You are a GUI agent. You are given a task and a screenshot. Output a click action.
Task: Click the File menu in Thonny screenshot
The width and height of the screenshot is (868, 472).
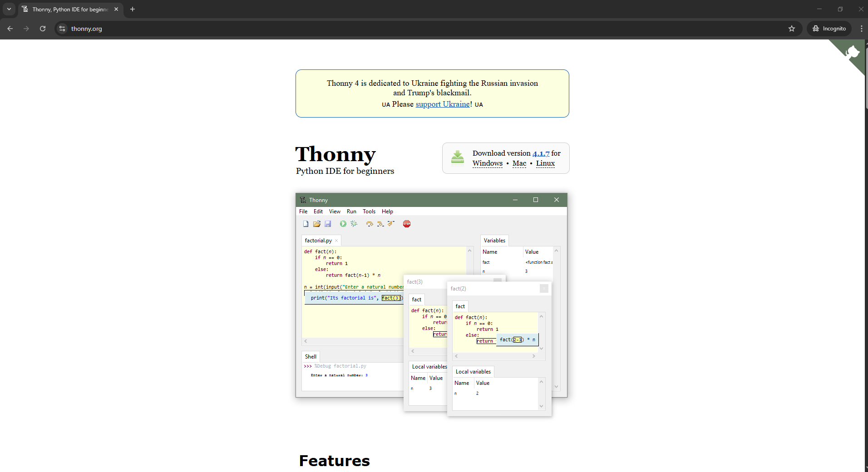point(303,211)
